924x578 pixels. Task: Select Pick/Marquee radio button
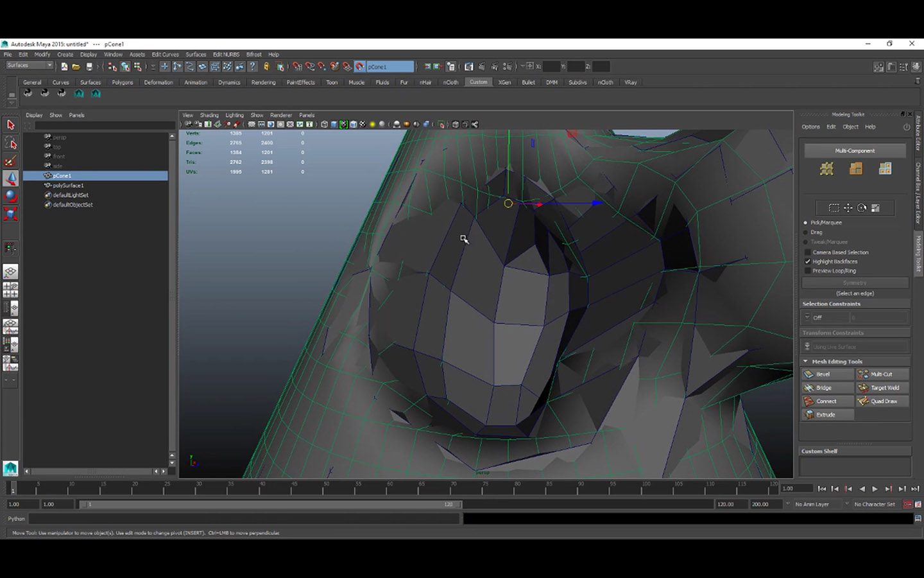click(806, 223)
